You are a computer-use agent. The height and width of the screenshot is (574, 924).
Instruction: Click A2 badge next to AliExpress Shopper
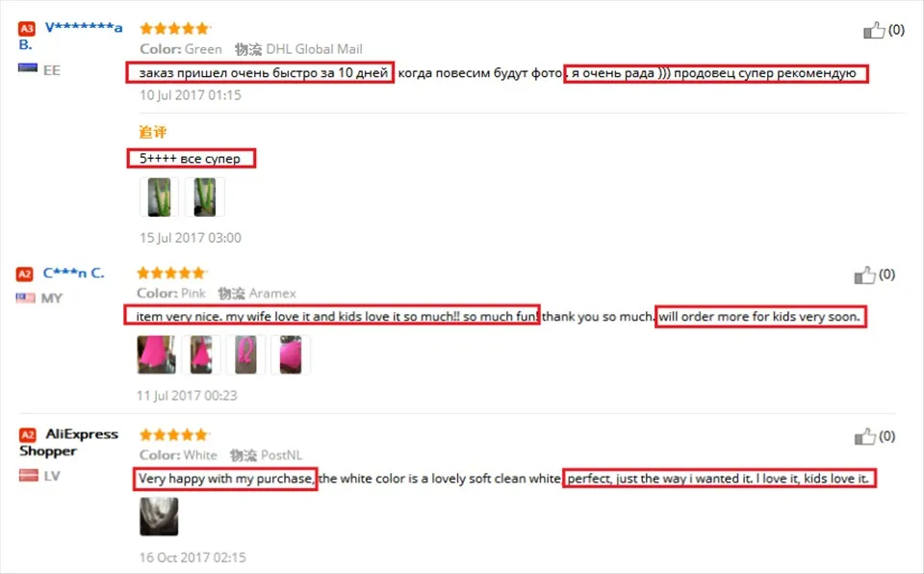[27, 434]
